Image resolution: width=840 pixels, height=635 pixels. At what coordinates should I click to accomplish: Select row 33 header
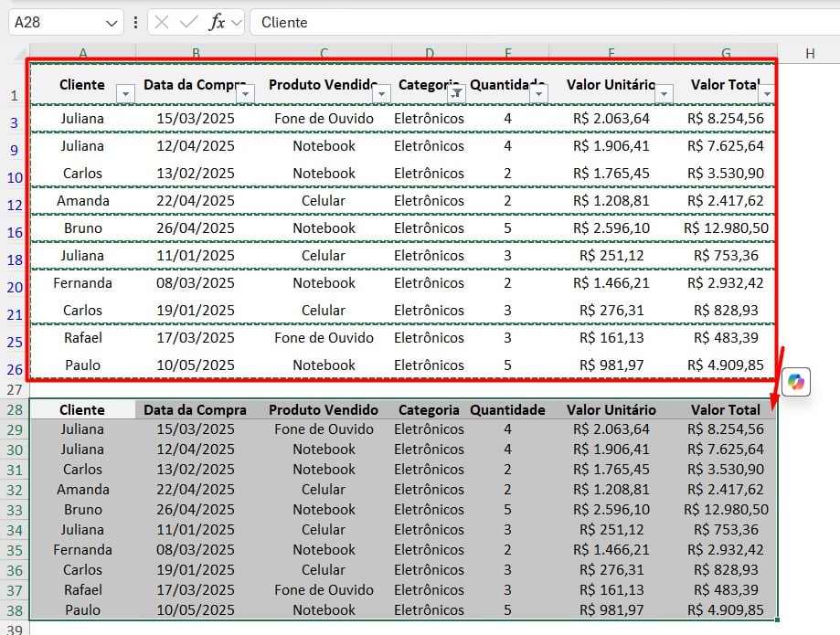click(15, 510)
